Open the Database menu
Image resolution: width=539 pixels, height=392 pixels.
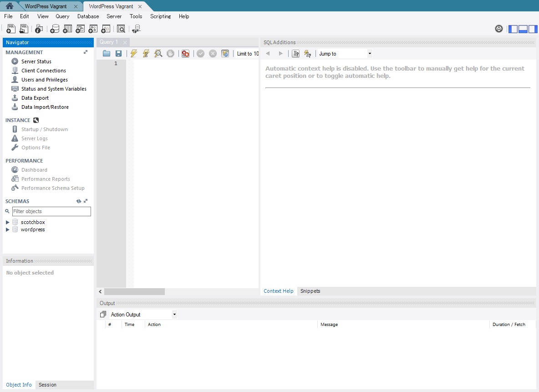pyautogui.click(x=88, y=16)
